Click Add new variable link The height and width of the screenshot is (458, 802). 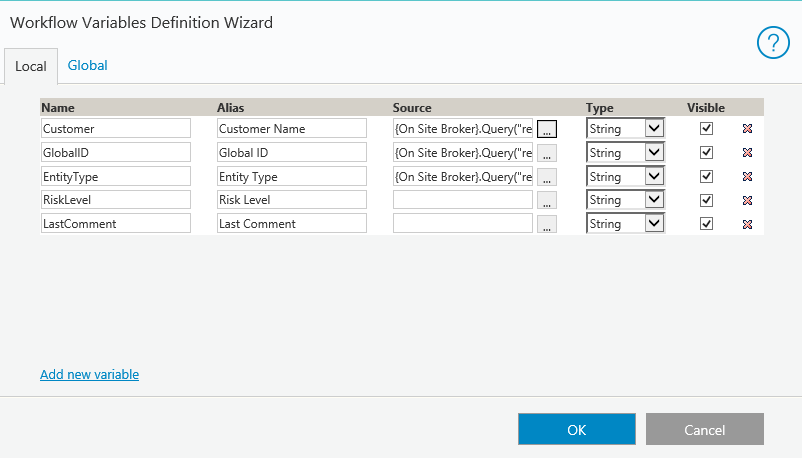(x=89, y=375)
